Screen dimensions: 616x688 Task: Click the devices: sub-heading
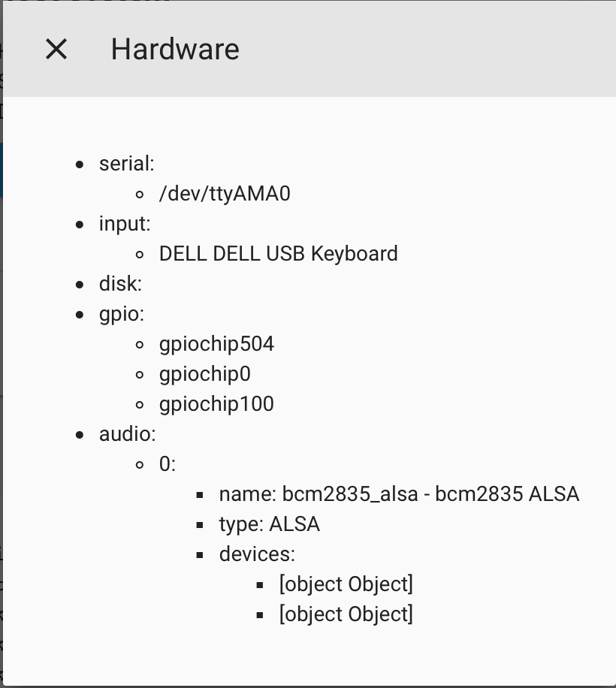coord(257,554)
